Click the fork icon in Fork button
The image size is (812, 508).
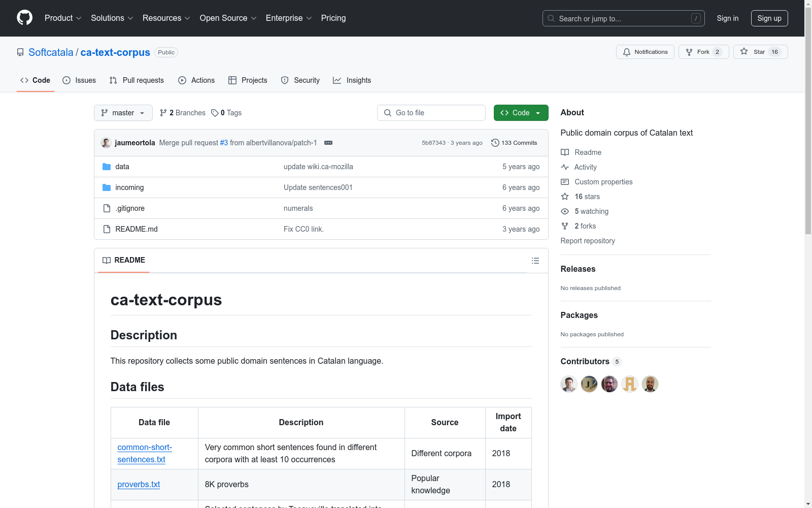689,52
